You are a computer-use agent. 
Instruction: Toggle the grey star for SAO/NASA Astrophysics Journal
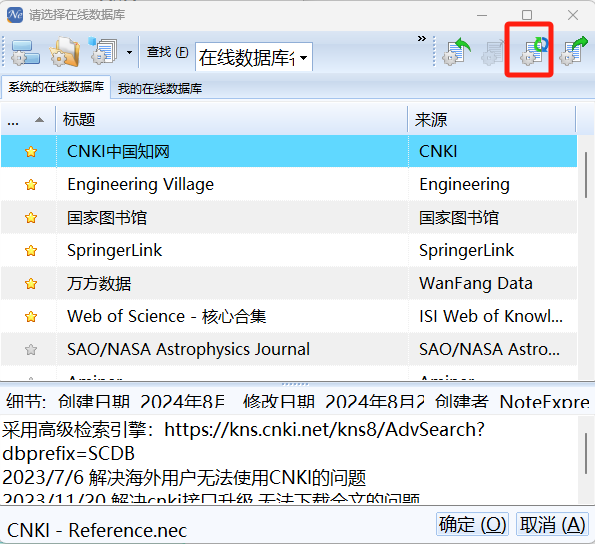(31, 349)
